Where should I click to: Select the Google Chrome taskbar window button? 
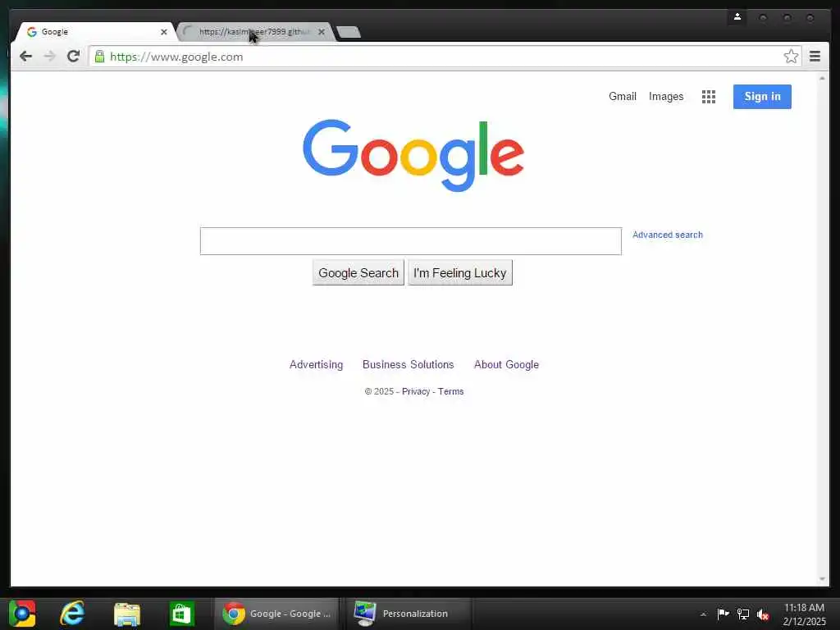click(x=276, y=614)
